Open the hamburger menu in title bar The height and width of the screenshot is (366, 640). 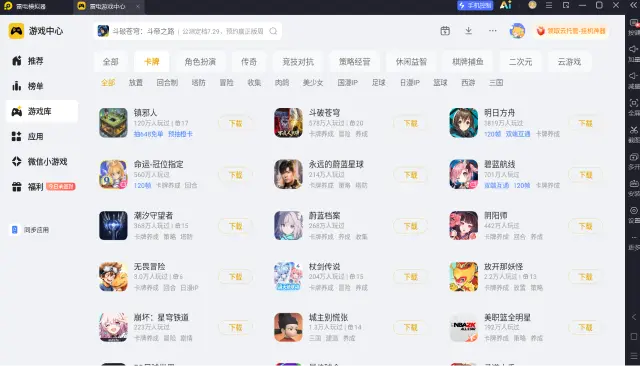click(549, 5)
